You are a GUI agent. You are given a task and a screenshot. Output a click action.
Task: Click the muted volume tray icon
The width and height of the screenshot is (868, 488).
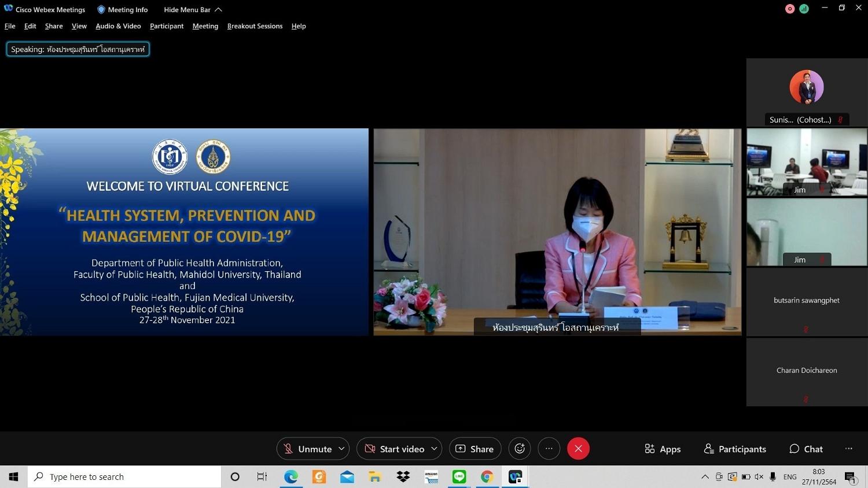pyautogui.click(x=759, y=477)
